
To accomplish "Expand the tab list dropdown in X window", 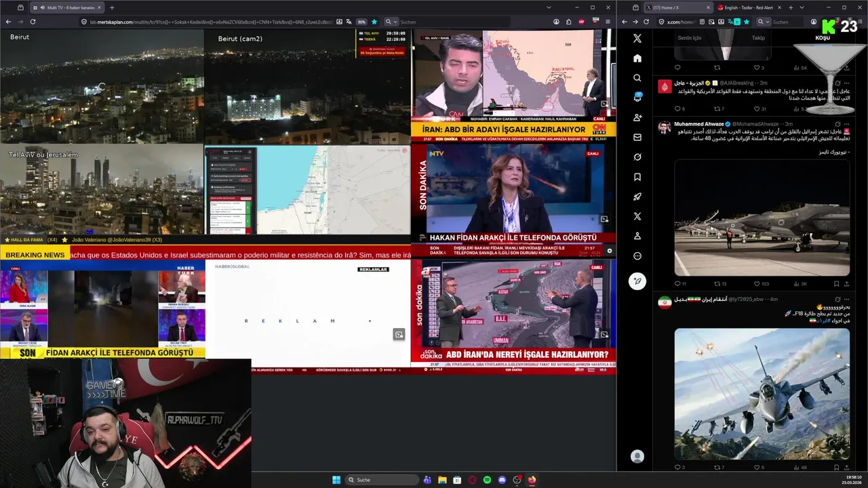I will (802, 7).
